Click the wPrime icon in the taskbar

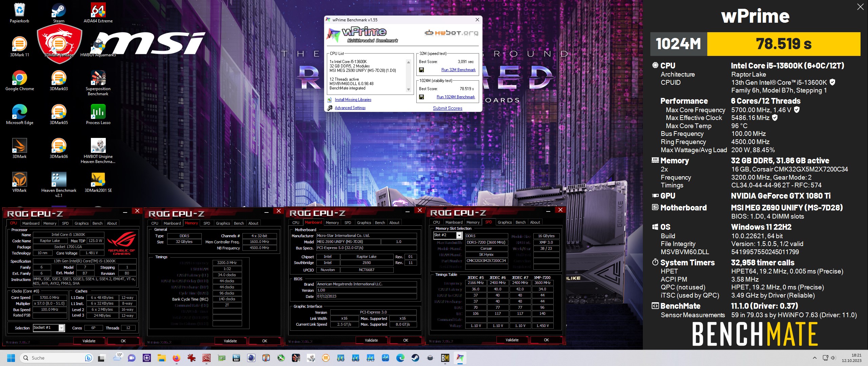click(460, 358)
